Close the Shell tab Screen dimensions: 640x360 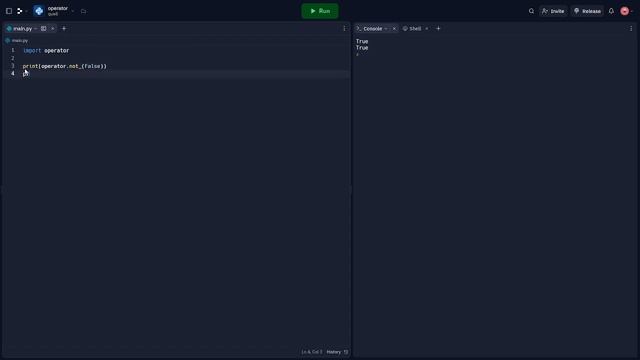427,29
